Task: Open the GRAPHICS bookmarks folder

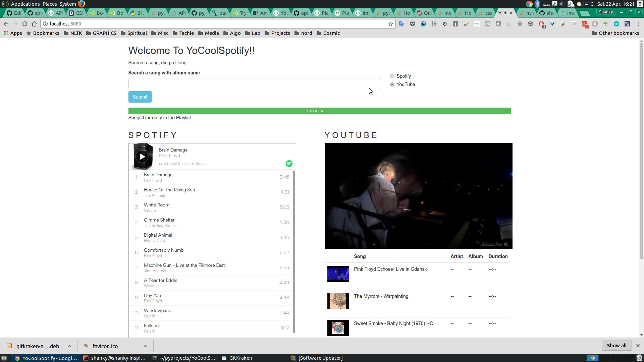Action: [x=101, y=33]
